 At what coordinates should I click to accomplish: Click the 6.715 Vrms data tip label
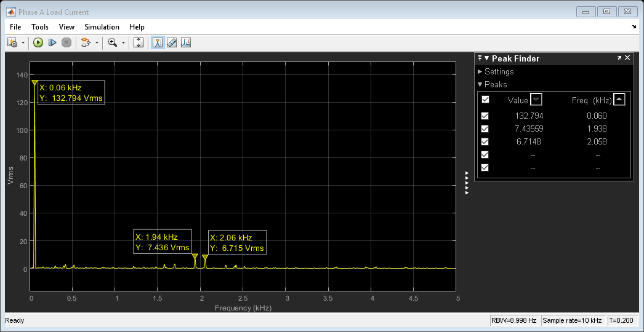tap(237, 242)
